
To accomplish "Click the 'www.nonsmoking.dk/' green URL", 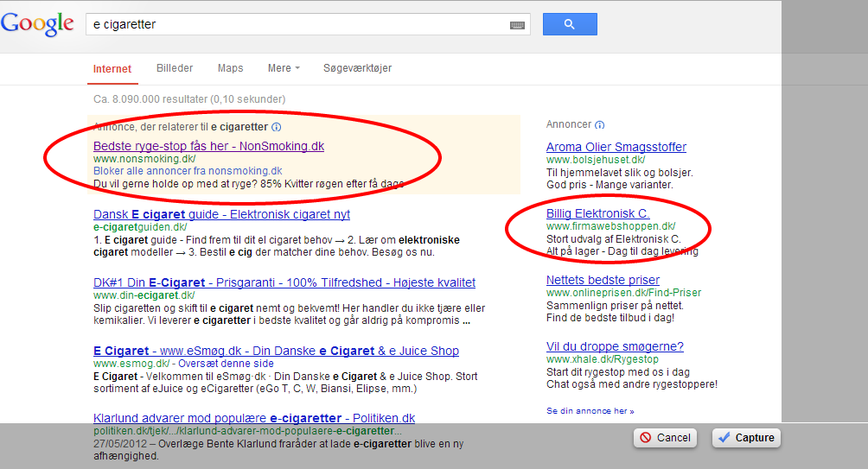I will click(x=144, y=159).
